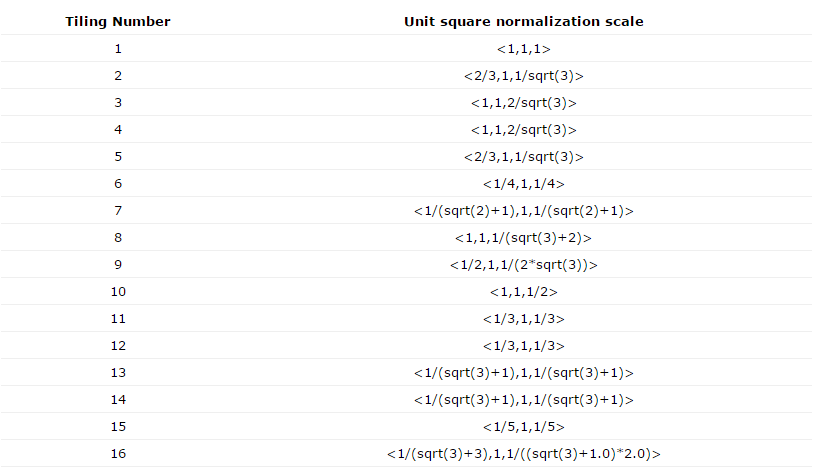The image size is (819, 471).
Task: Click the "Unit square normalization scale" header
Action: tap(523, 20)
